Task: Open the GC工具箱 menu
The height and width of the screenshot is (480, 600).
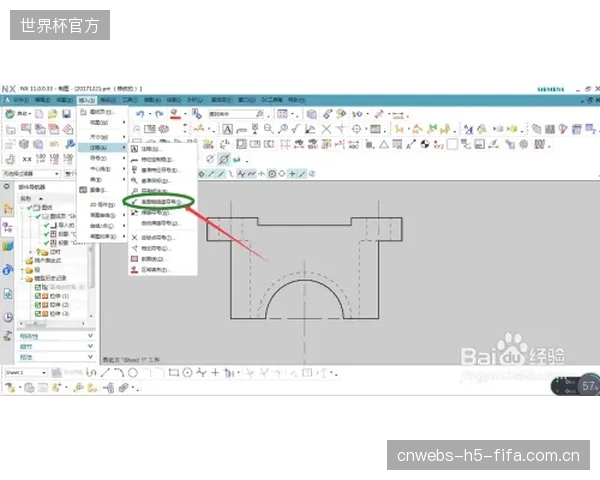Action: pos(272,100)
